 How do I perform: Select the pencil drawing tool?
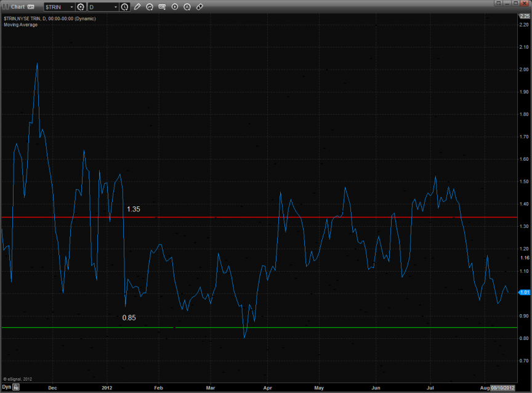[137, 7]
